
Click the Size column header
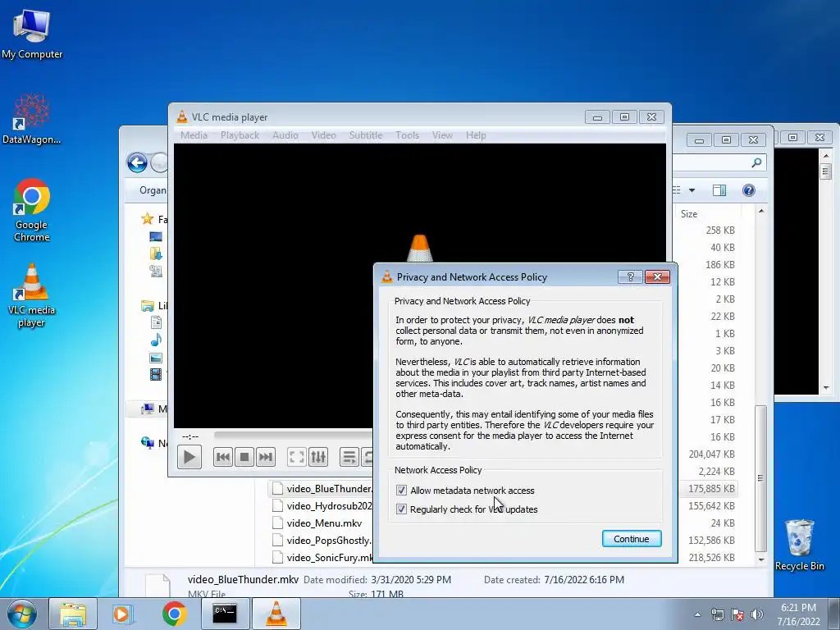pyautogui.click(x=689, y=214)
